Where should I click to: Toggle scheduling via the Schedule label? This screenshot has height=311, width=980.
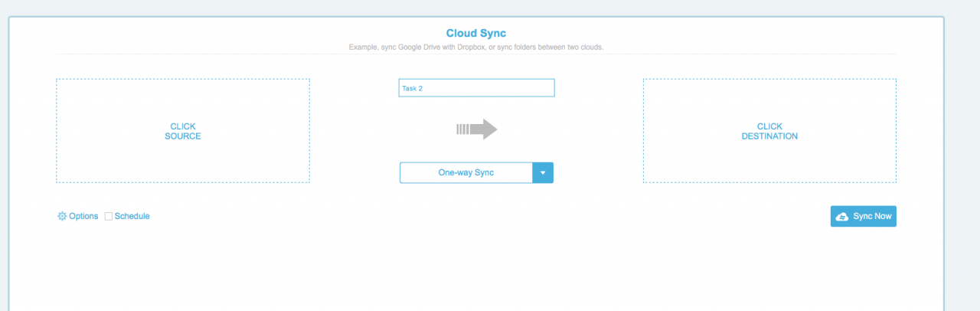132,216
